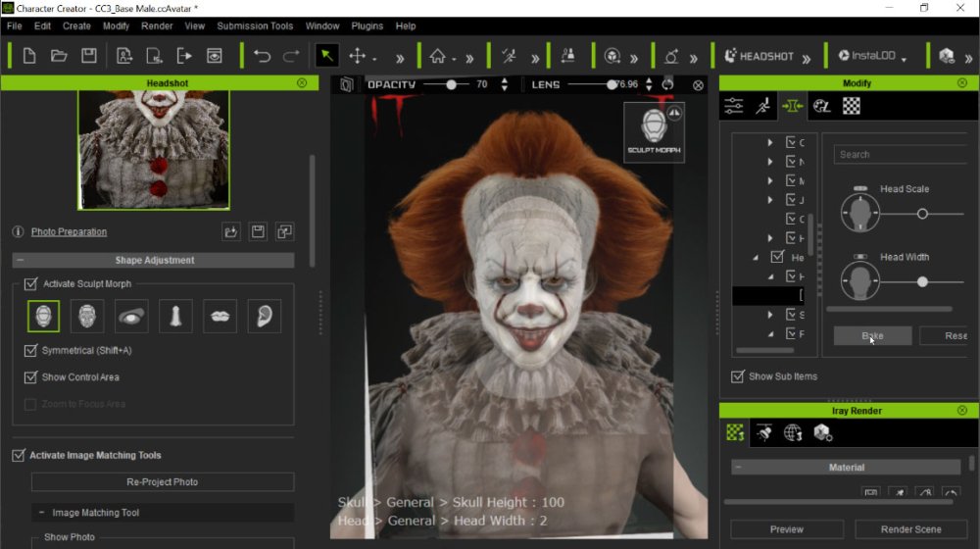Open the Render menu
The height and width of the screenshot is (549, 980).
pos(157,25)
